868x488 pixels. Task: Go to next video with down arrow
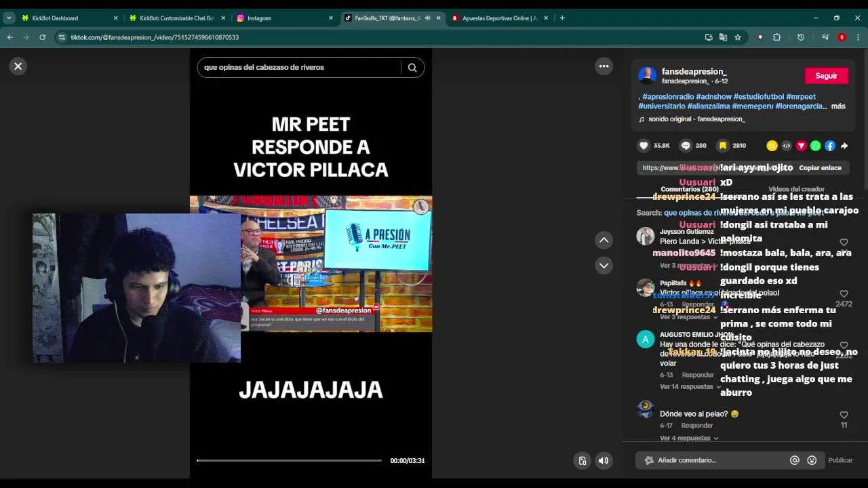[604, 265]
